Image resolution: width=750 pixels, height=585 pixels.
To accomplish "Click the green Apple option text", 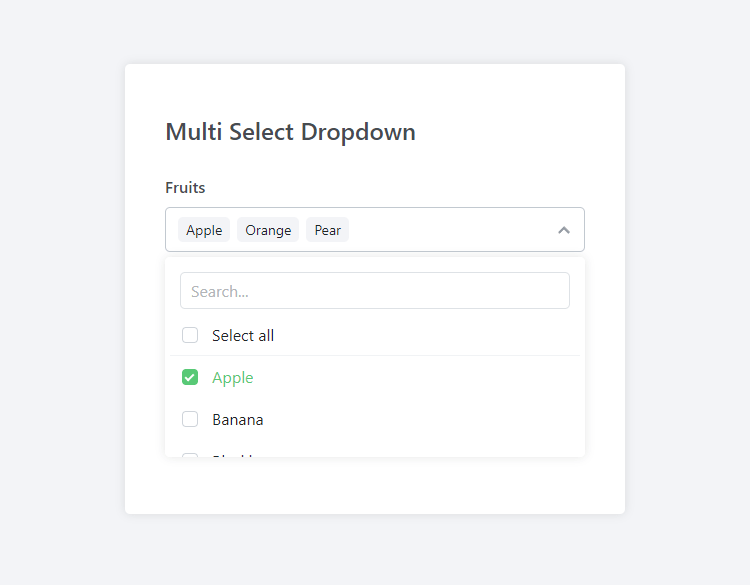I will click(x=233, y=378).
